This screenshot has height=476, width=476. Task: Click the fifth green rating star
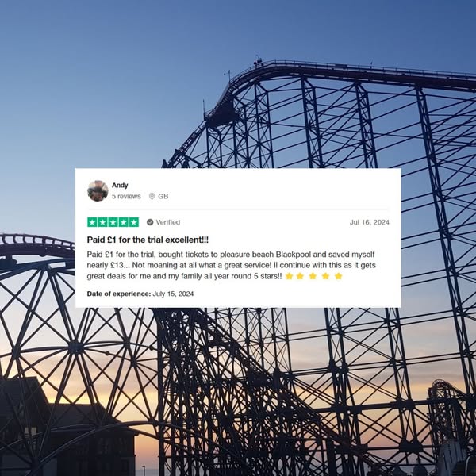coord(133,222)
